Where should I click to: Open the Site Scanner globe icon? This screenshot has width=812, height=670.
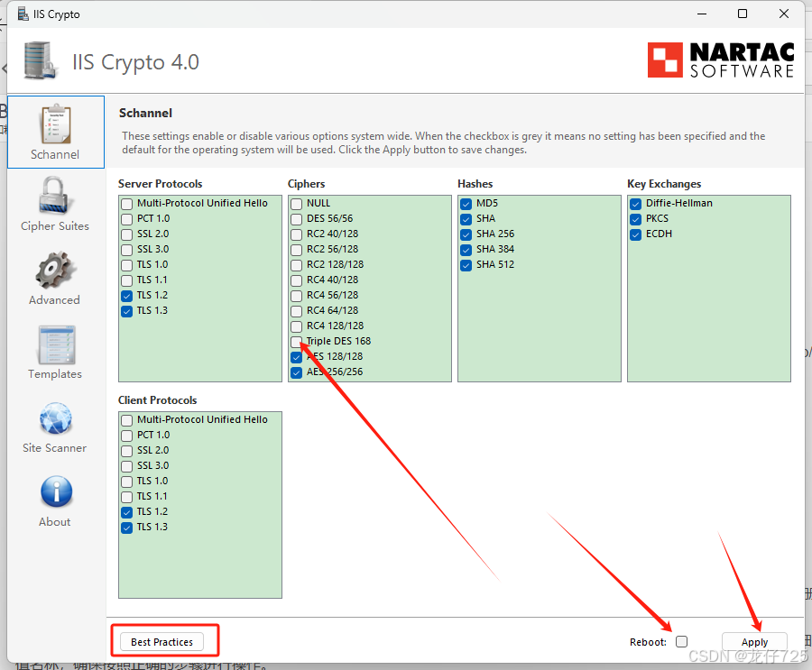[x=55, y=418]
